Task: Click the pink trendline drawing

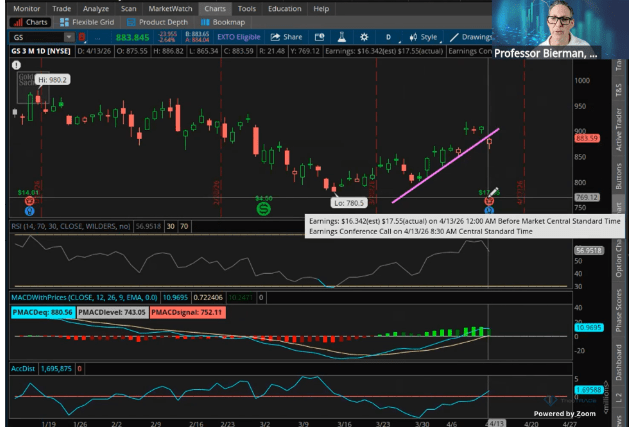Action: (445, 165)
